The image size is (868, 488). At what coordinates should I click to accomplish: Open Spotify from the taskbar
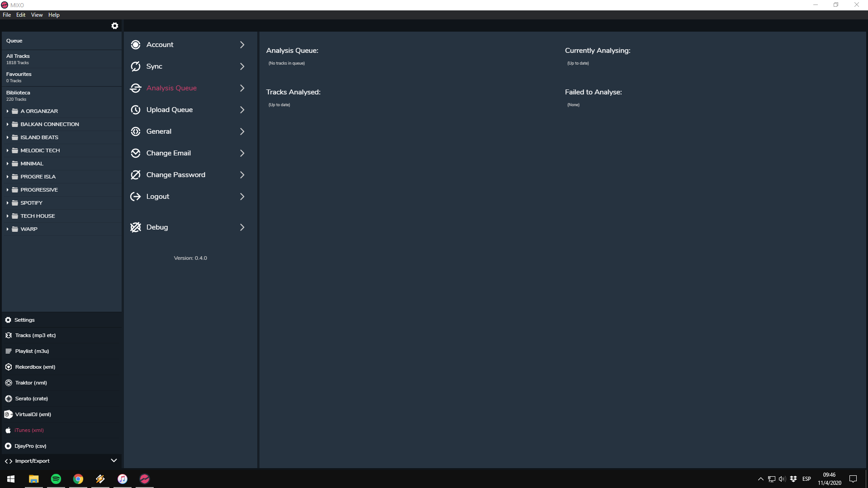pyautogui.click(x=56, y=479)
